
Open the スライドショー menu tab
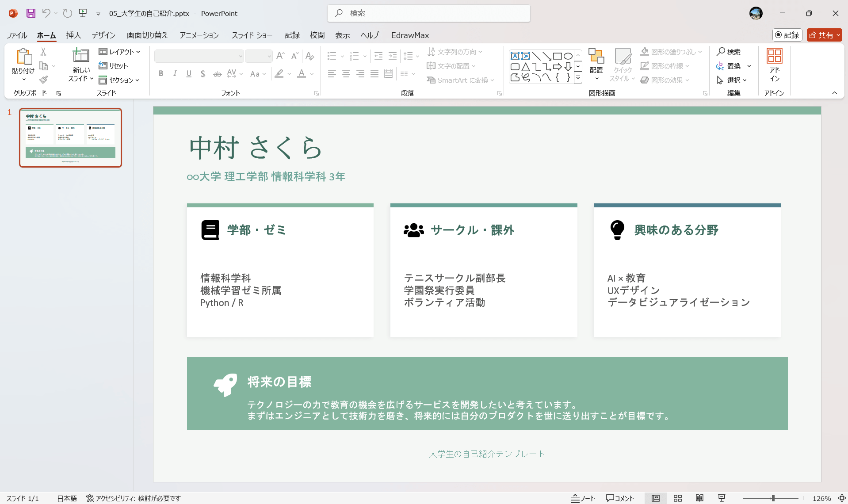[252, 35]
